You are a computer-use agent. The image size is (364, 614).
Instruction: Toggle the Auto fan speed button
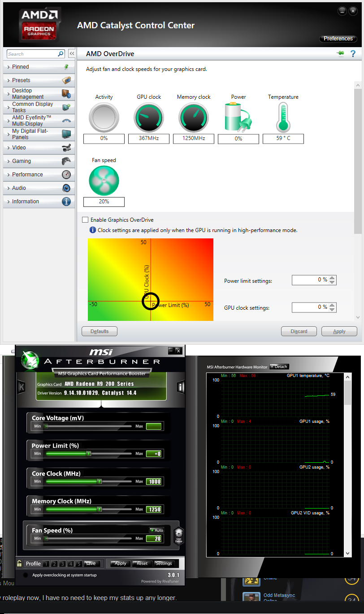pos(156,530)
